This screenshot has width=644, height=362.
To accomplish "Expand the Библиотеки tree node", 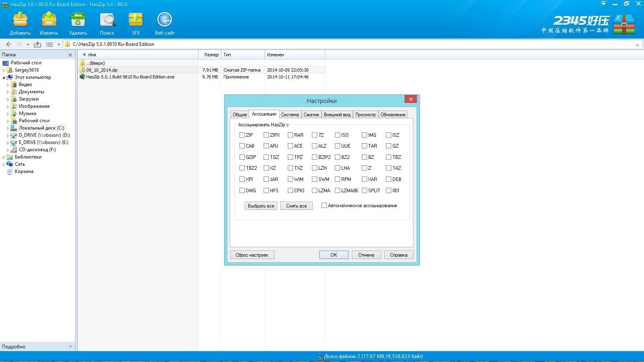I will pos(4,157).
